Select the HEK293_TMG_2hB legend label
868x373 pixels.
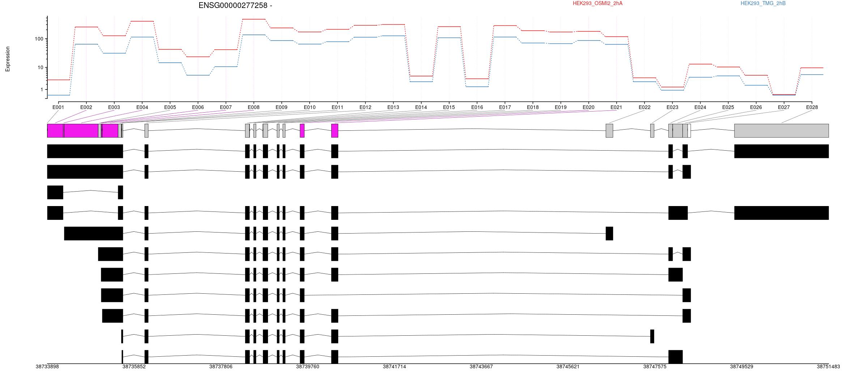[x=763, y=3]
